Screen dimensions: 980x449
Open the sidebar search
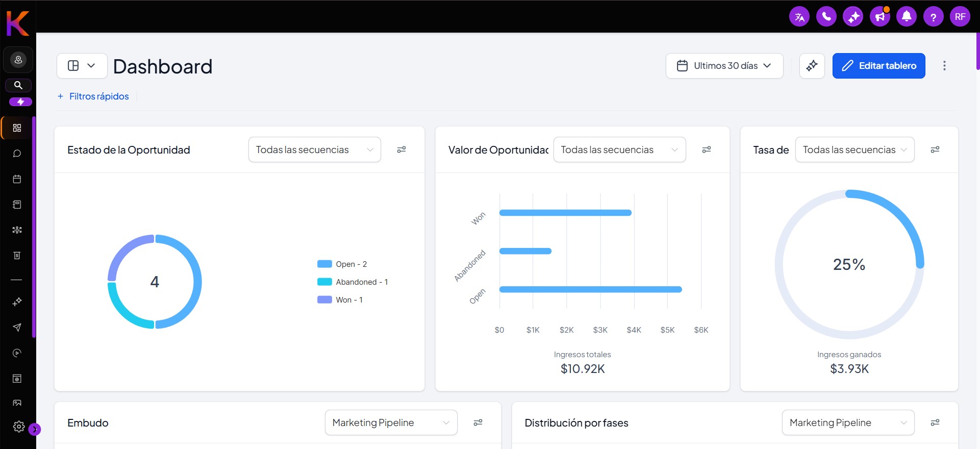pos(18,85)
